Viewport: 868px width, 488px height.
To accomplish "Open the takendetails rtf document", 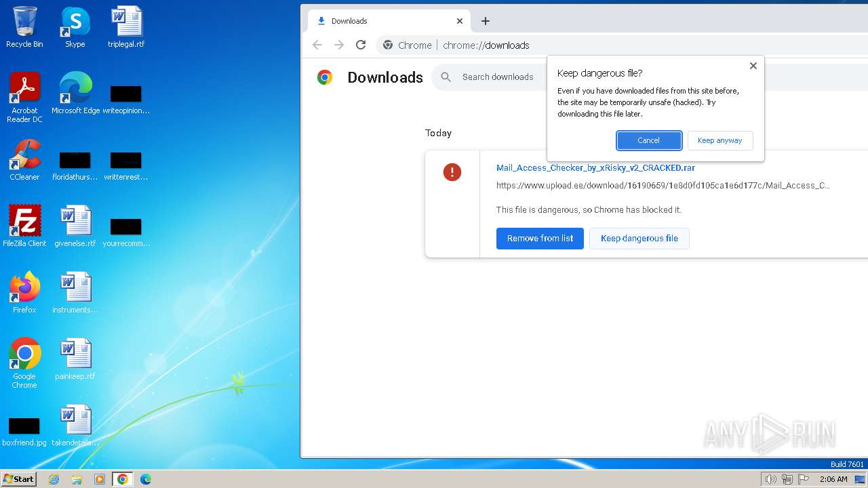I will (x=75, y=426).
